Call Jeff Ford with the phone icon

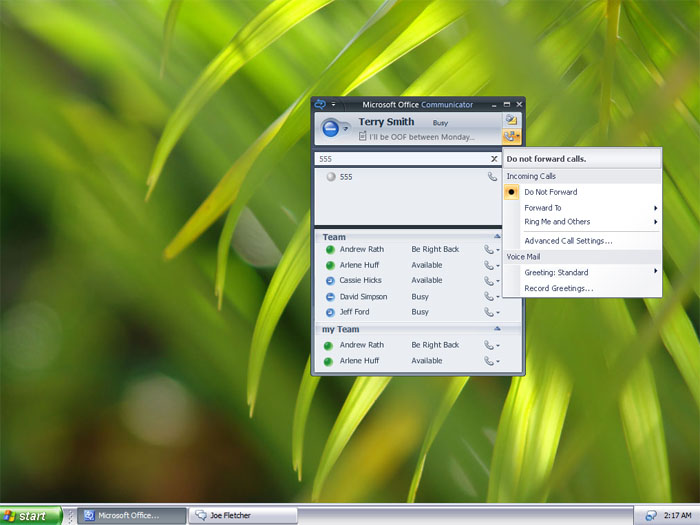(489, 312)
